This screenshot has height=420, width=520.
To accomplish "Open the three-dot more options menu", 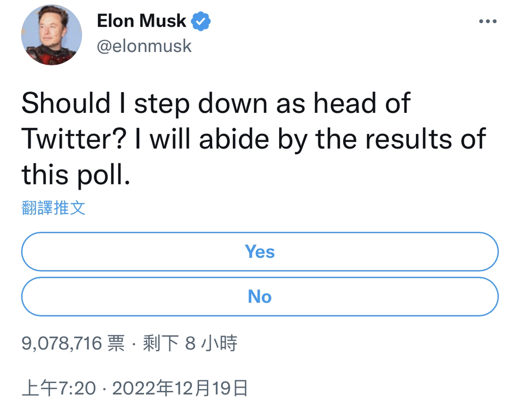I will (487, 21).
